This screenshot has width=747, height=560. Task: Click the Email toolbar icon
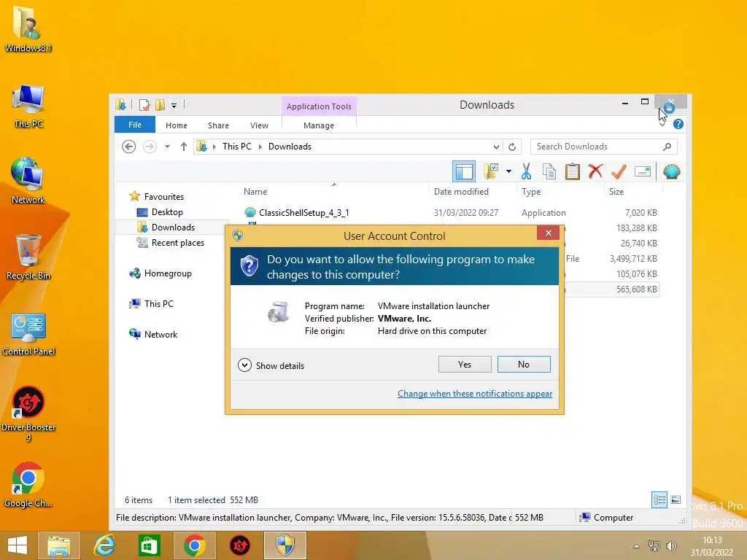tap(642, 171)
